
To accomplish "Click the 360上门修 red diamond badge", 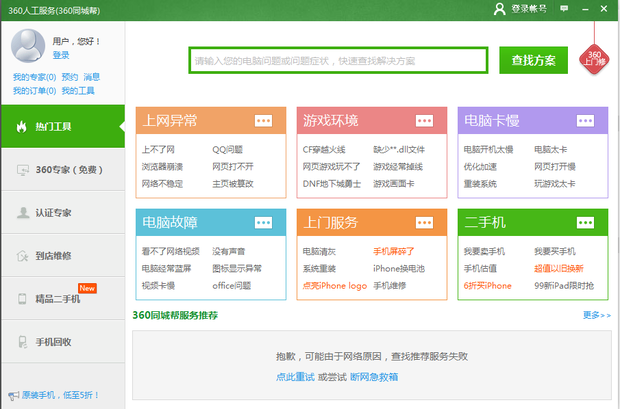I will pyautogui.click(x=593, y=59).
